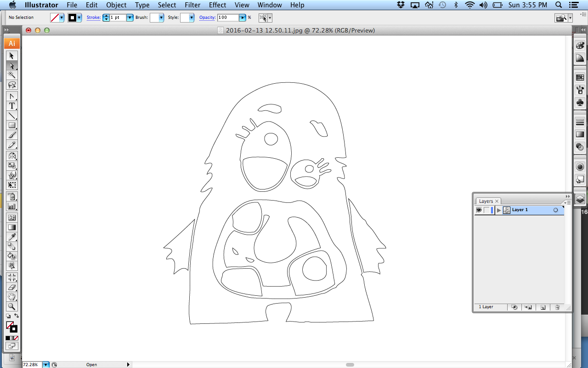Viewport: 588px width, 368px height.
Task: Show the Symbols panel
Action: [580, 102]
